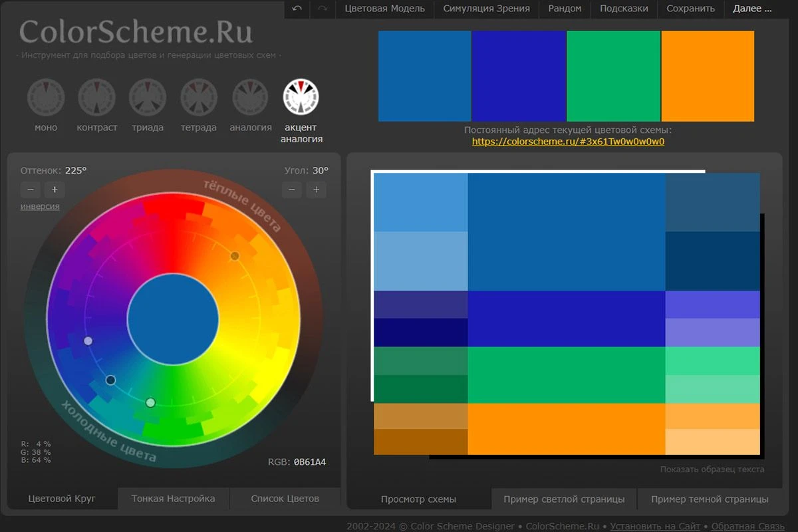Click the RGB hex value 0B61A4

310,462
